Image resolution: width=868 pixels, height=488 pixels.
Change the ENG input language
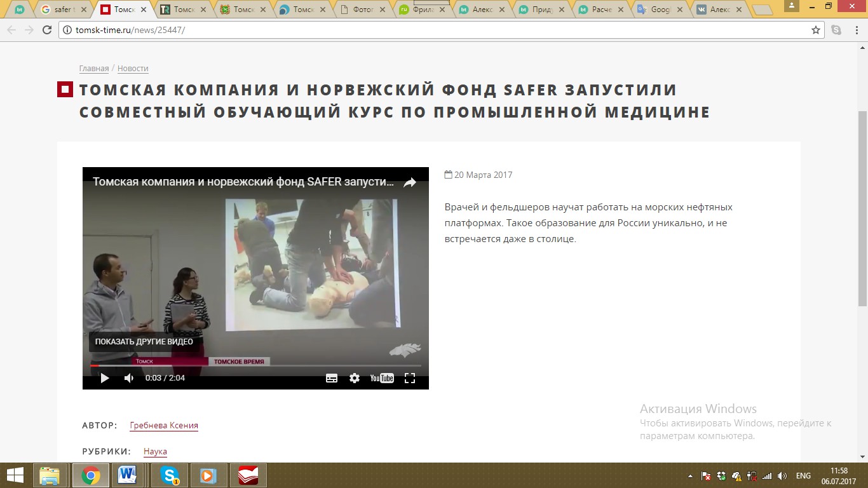click(x=803, y=476)
